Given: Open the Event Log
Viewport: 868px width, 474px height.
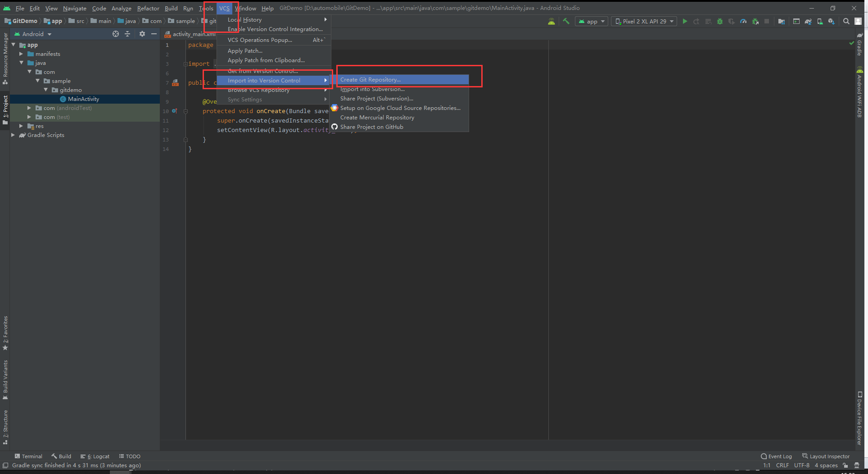Looking at the screenshot, I should coord(776,456).
